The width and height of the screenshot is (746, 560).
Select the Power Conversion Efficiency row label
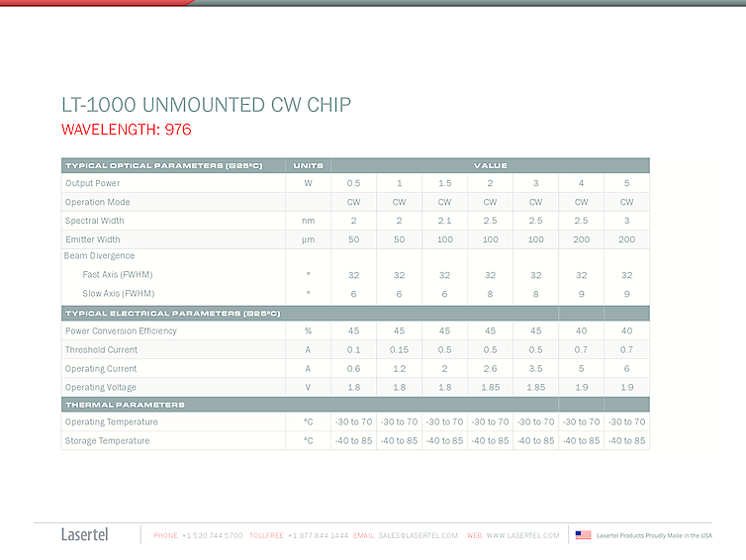click(121, 331)
